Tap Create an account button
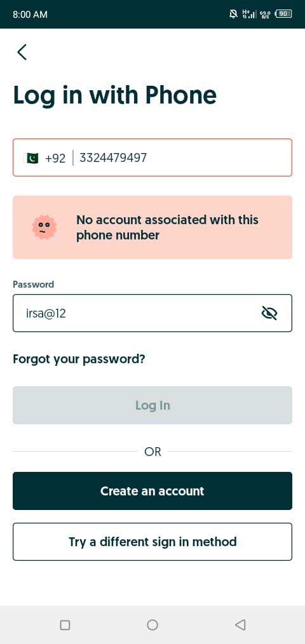 click(152, 491)
